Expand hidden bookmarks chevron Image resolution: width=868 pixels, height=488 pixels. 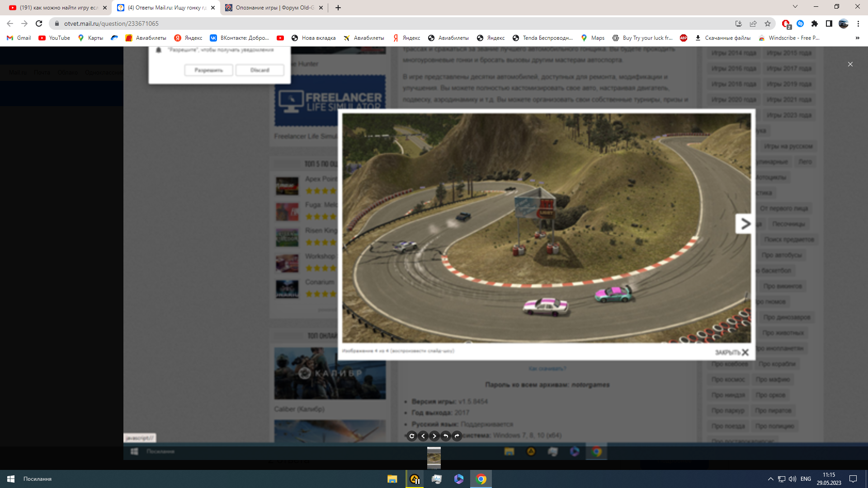tap(857, 38)
